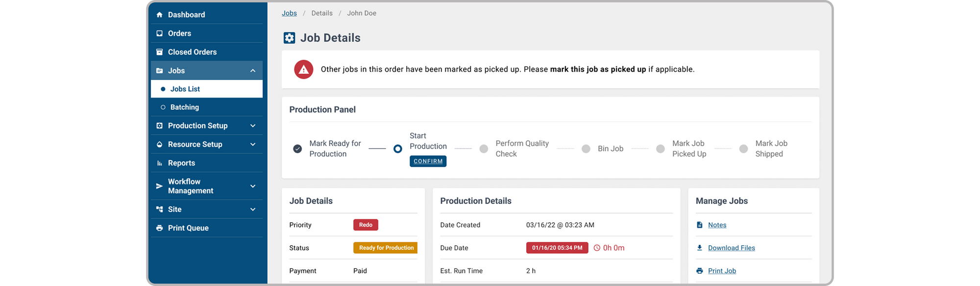Click the Print Queue printer icon
This screenshot has height=286, width=980.
[159, 228]
